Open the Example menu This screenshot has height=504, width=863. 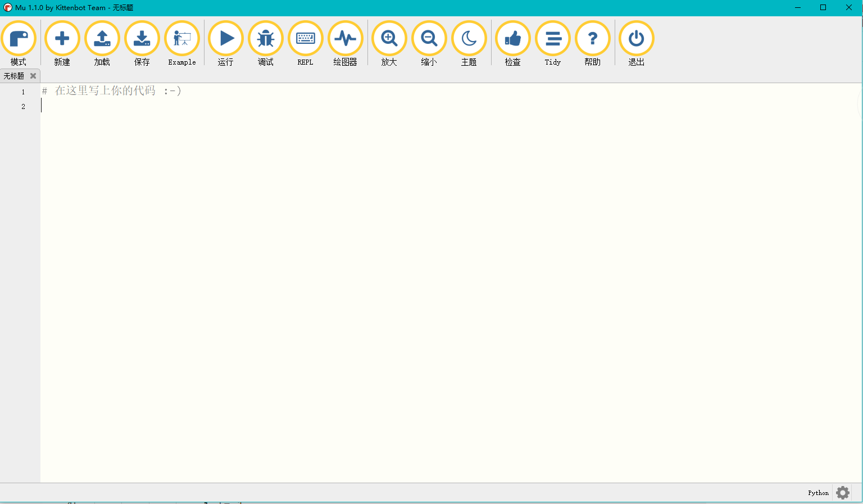(x=182, y=44)
